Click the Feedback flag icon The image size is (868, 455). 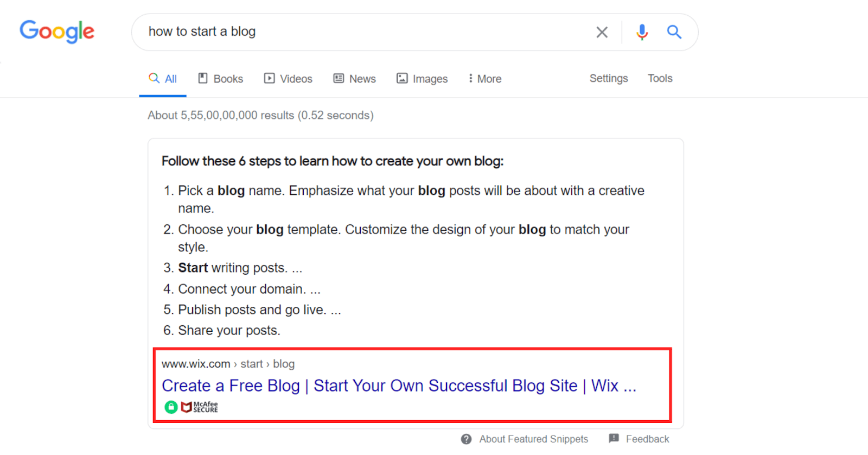click(614, 438)
